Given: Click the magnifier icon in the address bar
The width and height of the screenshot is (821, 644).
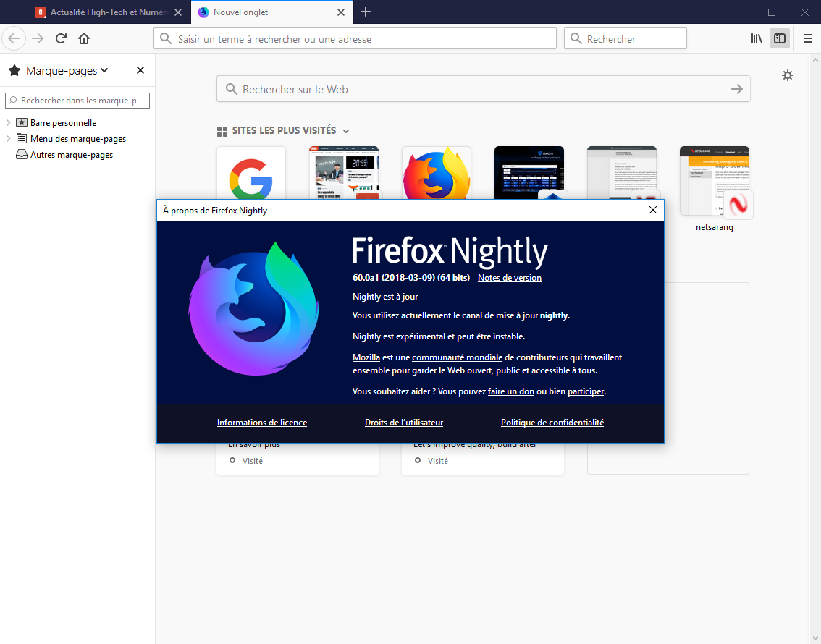Looking at the screenshot, I should click(166, 39).
